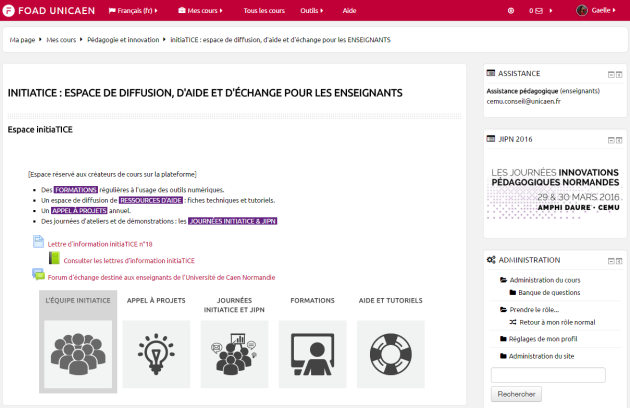Hide the JIPN 2016 block
The height and width of the screenshot is (408, 630).
(x=611, y=140)
